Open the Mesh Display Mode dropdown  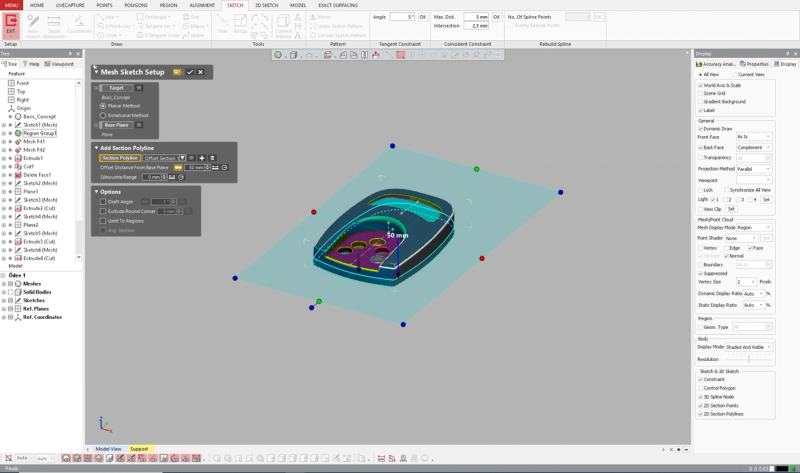(x=754, y=228)
